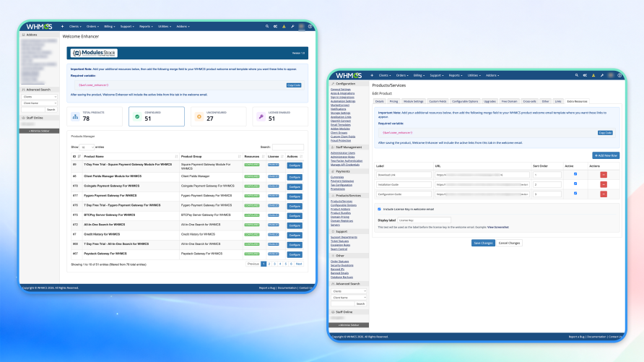
Task: Click Minimise Sidebar bar in left window
Action: click(39, 131)
